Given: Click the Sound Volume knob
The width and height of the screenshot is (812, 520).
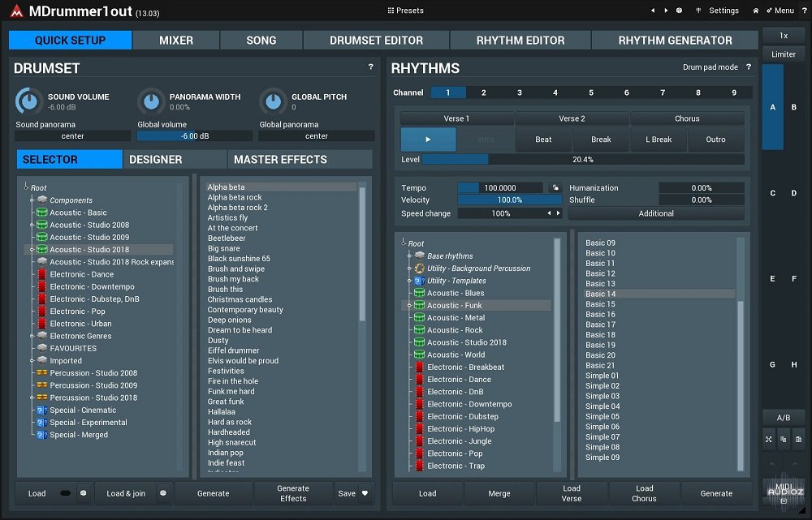Looking at the screenshot, I should [x=28, y=101].
